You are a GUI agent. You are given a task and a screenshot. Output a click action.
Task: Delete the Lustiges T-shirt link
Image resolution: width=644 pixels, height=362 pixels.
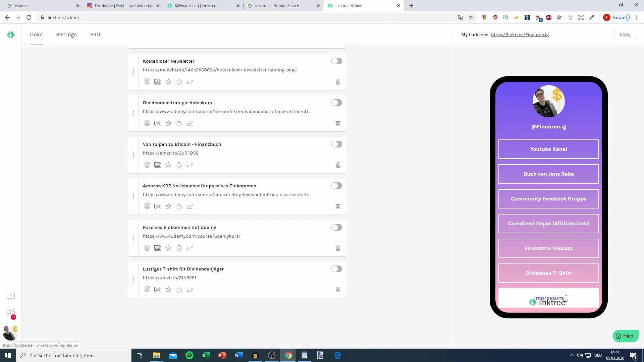pyautogui.click(x=338, y=290)
